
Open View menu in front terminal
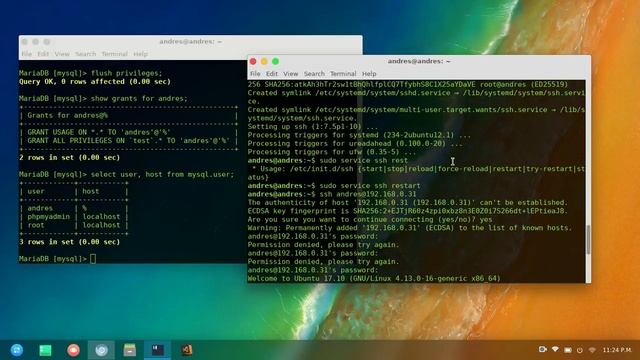pyautogui.click(x=290, y=74)
